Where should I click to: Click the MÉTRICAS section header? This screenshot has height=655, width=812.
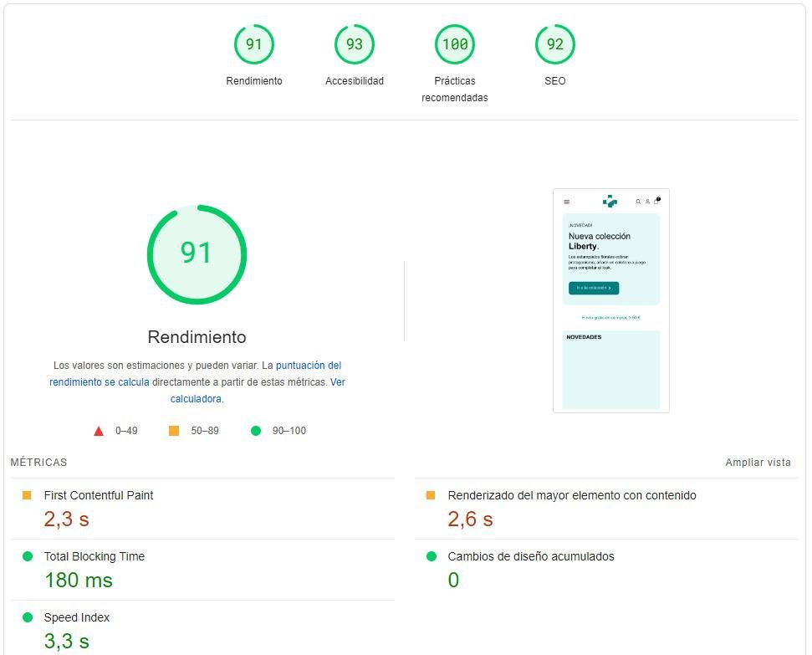(38, 463)
